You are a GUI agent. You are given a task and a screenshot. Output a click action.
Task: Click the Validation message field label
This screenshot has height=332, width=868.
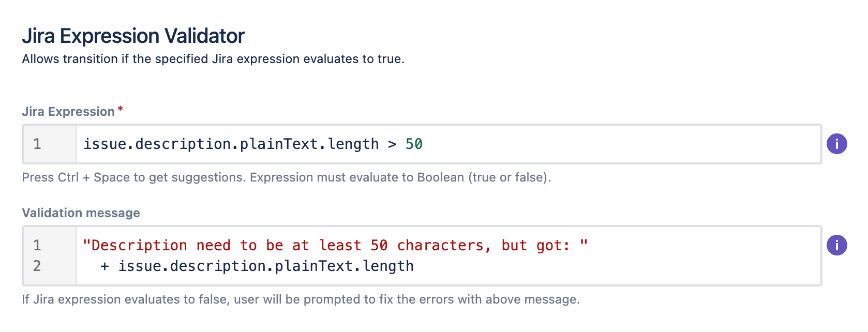click(x=81, y=213)
